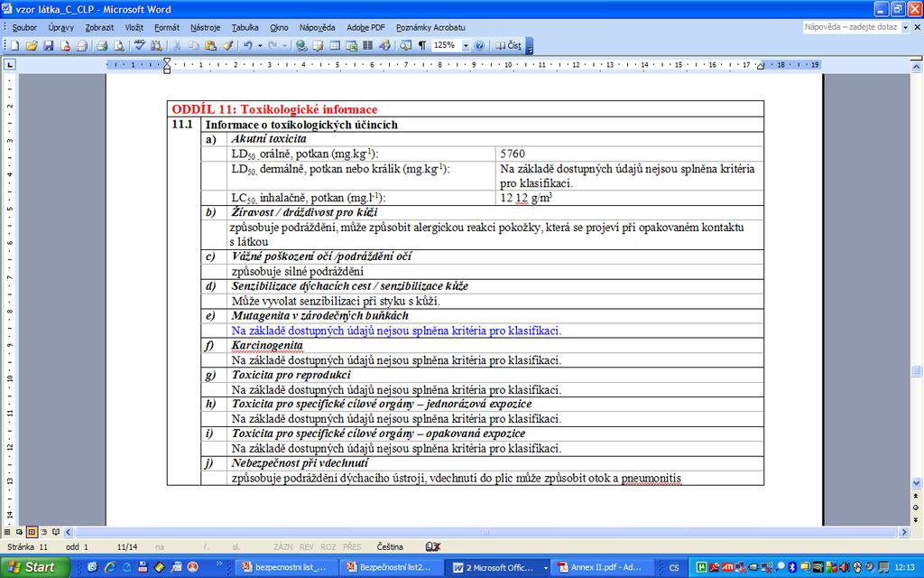
Task: Open the Formát menu
Action: click(167, 27)
